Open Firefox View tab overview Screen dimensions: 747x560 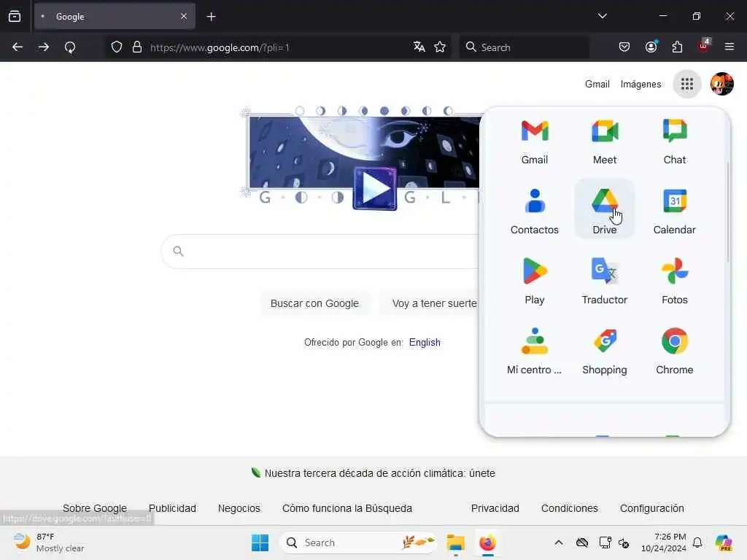pyautogui.click(x=15, y=17)
